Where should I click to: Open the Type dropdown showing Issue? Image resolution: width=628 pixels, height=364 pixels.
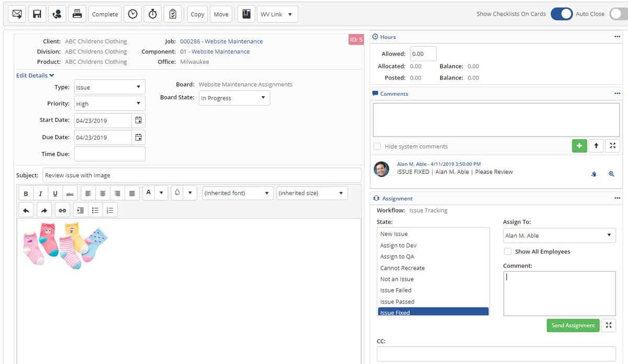(x=110, y=87)
